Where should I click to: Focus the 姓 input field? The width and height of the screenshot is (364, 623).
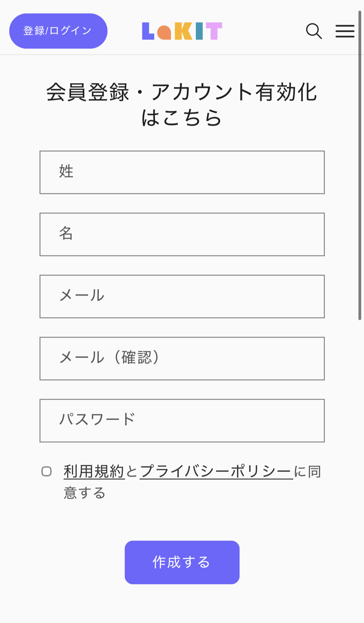pos(182,172)
